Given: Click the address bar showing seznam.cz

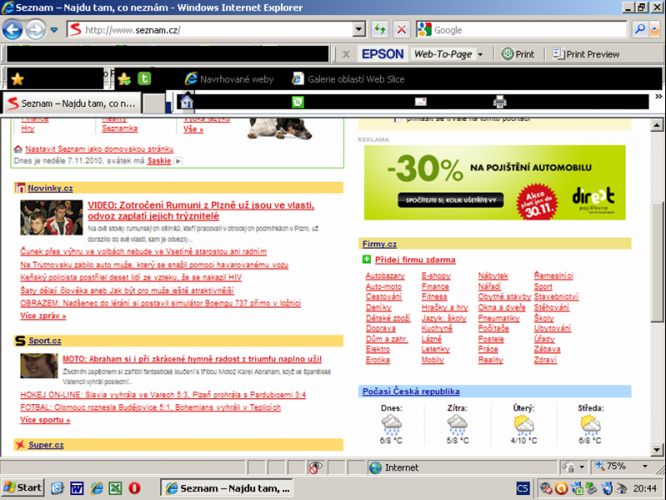Looking at the screenshot, I should point(210,30).
